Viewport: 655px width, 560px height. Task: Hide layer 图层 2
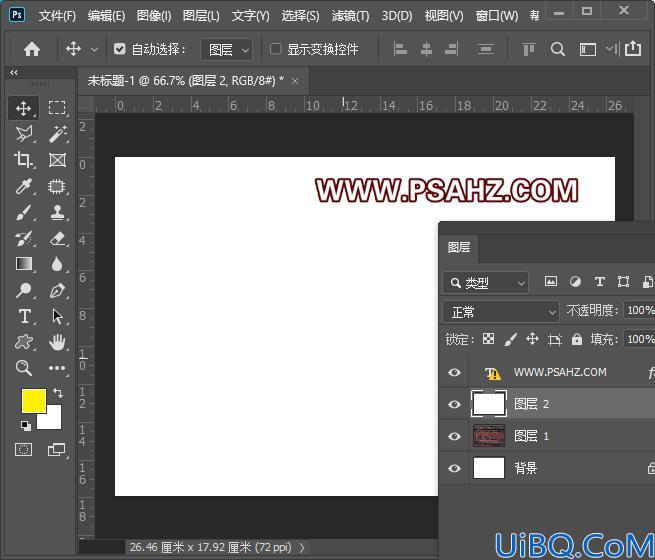click(x=454, y=404)
